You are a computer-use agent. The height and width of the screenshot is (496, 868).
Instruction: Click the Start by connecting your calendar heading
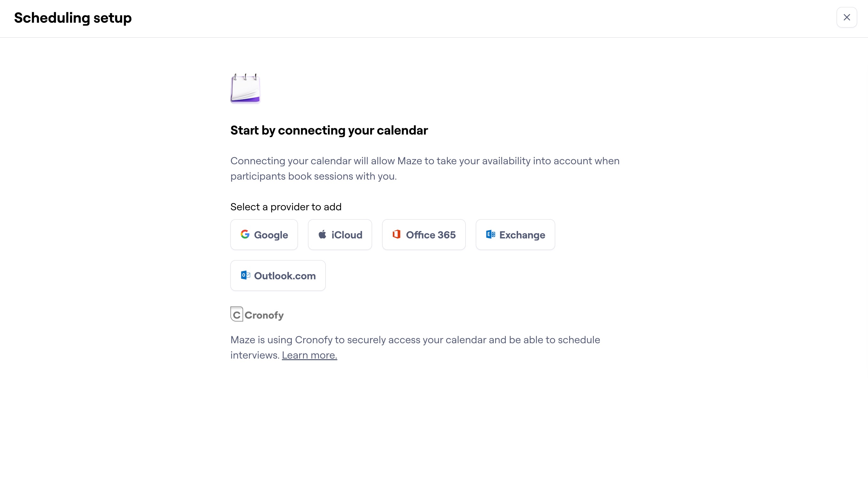pyautogui.click(x=329, y=130)
